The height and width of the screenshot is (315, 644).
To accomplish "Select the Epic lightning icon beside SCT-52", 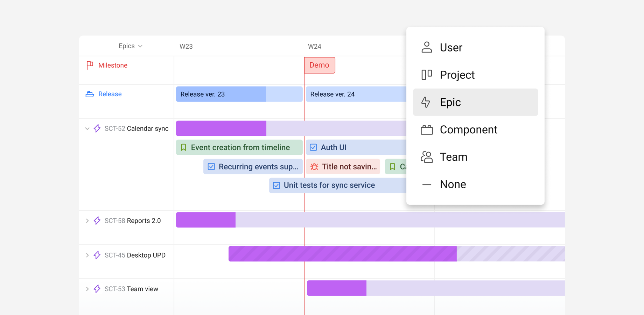I will point(97,128).
